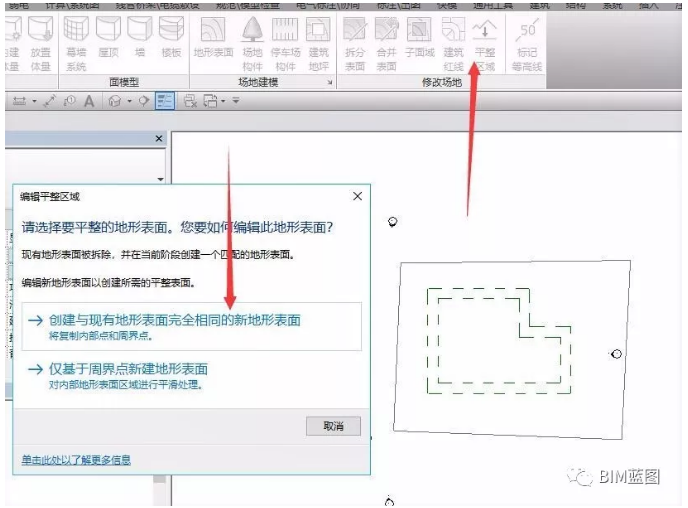Select the 场地构件 site component tool
Viewport: 688px width, 508px height.
pyautogui.click(x=252, y=44)
